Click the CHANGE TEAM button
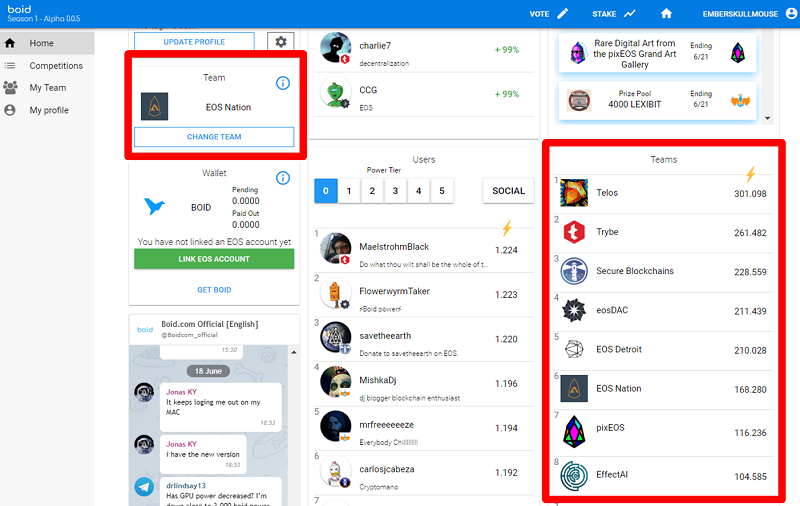 (x=214, y=137)
